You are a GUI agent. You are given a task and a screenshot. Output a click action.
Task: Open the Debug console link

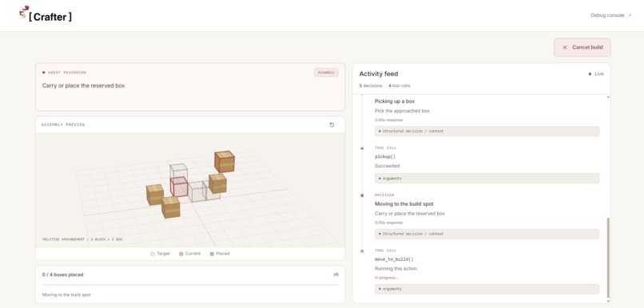610,16
